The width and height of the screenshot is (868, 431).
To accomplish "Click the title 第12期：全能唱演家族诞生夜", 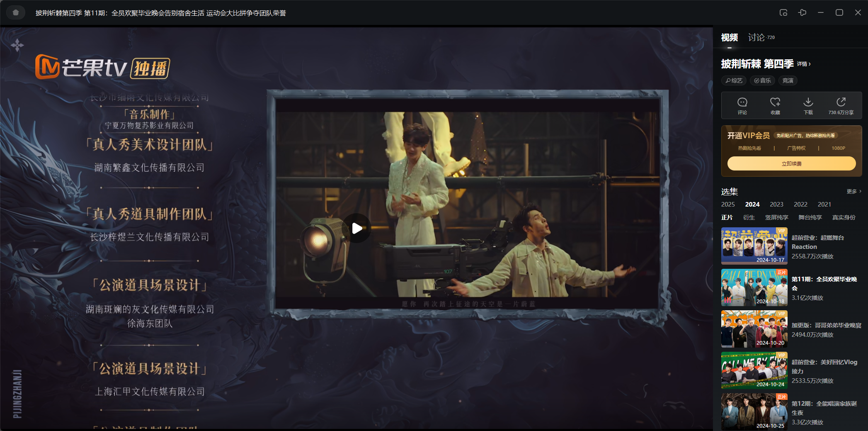I will click(x=824, y=408).
